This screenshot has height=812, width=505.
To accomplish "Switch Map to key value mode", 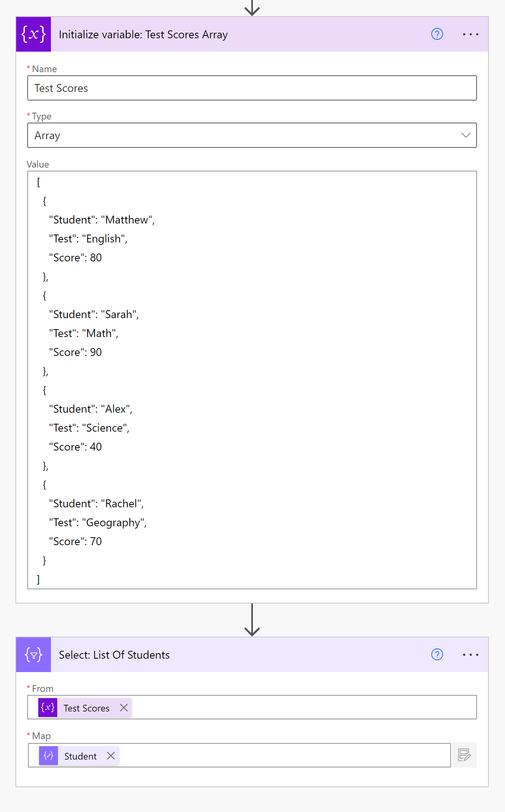I will [x=464, y=755].
